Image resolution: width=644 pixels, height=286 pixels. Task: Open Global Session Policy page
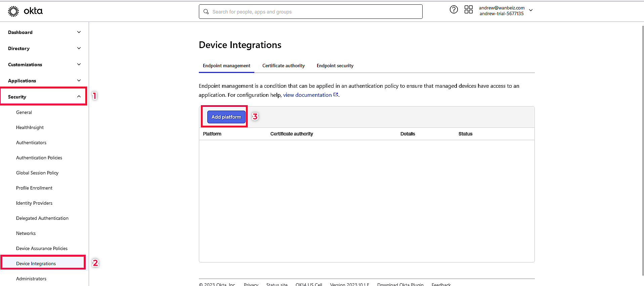(37, 173)
